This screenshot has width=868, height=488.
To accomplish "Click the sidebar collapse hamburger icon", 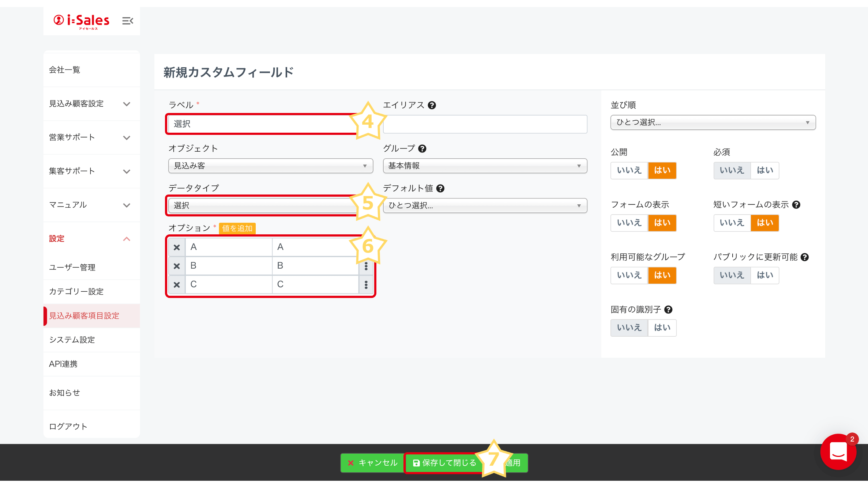I will click(x=127, y=21).
